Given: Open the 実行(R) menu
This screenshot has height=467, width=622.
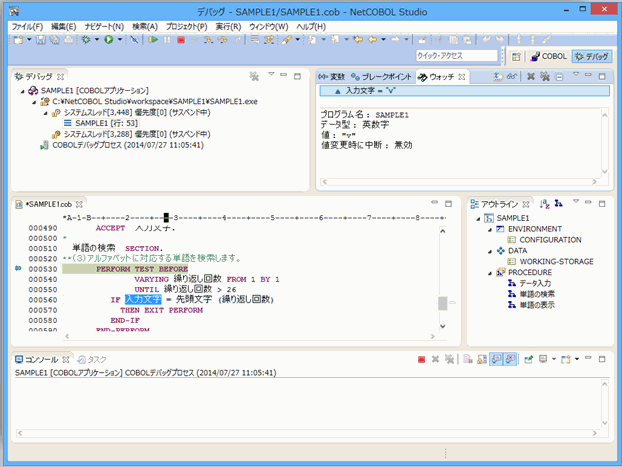Looking at the screenshot, I should [228, 27].
